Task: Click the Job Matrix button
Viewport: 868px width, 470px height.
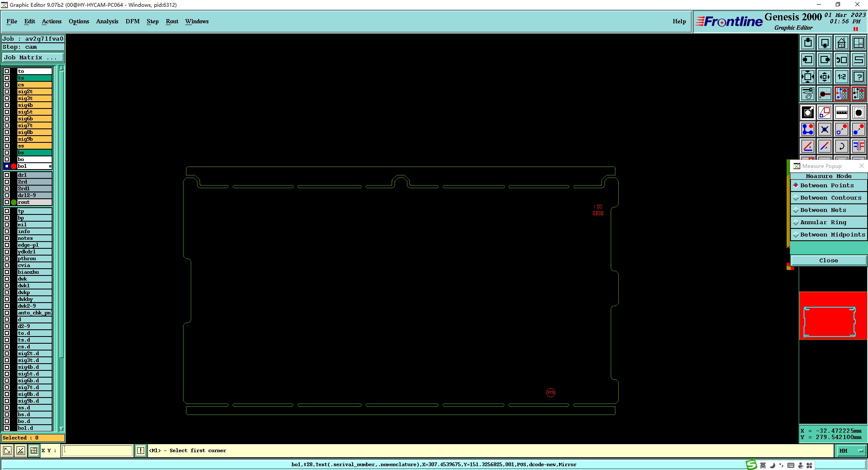Action: pyautogui.click(x=33, y=58)
